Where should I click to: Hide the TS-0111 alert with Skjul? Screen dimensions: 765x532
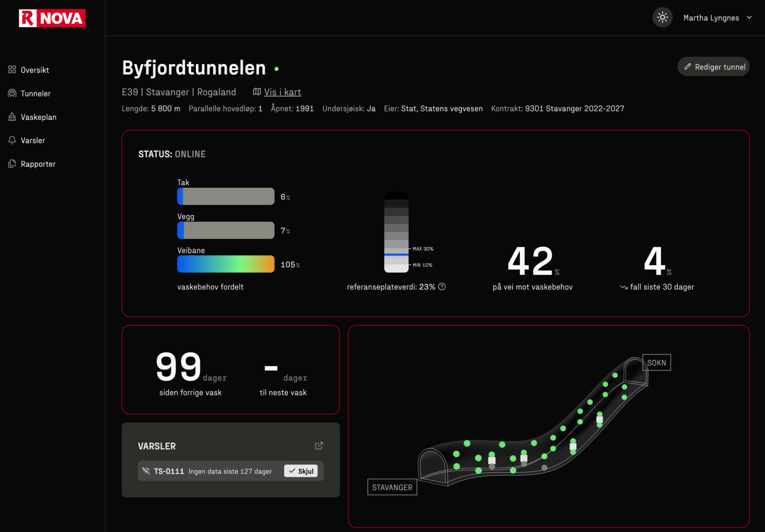click(301, 471)
